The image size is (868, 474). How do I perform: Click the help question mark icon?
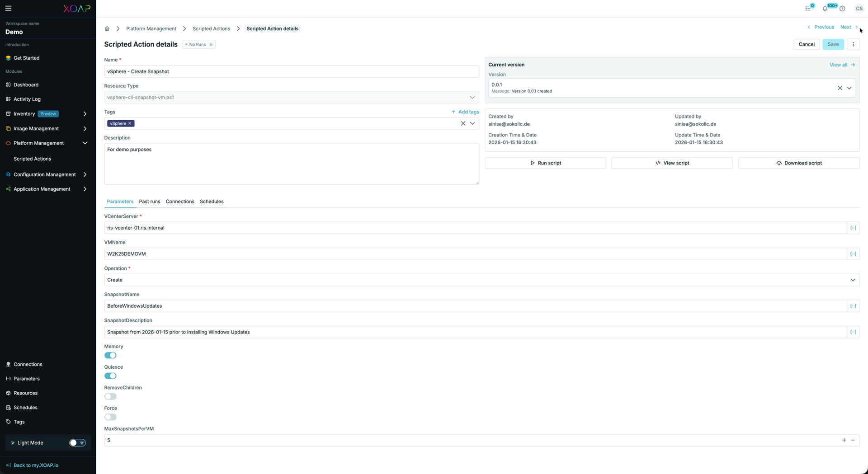[842, 9]
